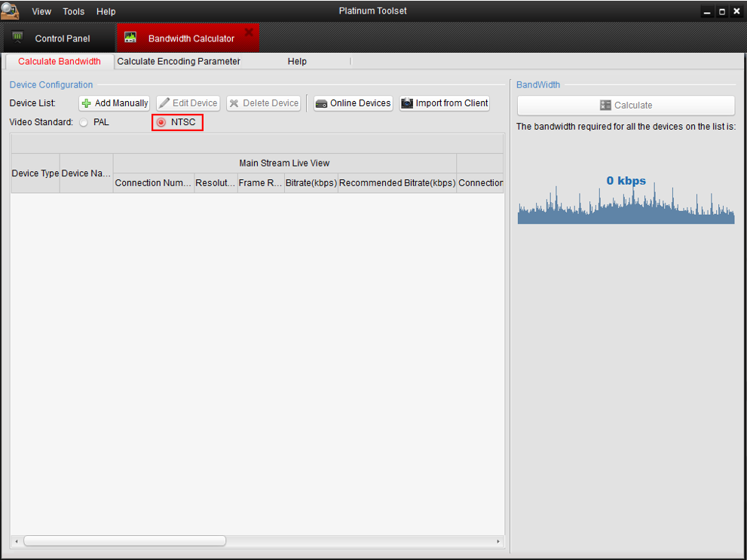Switch to the Control Panel tab
Screen dimensions: 747x560
pyautogui.click(x=62, y=38)
